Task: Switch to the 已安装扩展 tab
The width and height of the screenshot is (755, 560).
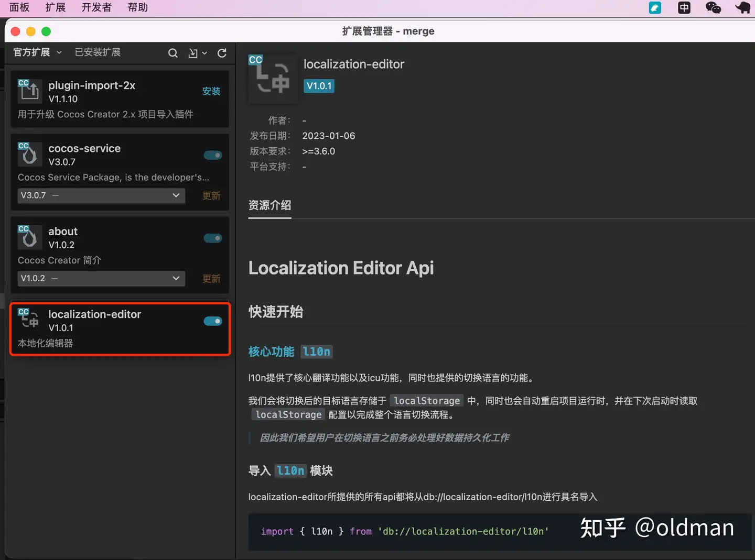Action: pyautogui.click(x=98, y=52)
